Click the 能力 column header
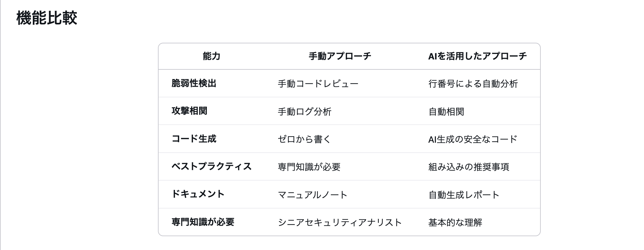644x250 pixels. (x=211, y=56)
